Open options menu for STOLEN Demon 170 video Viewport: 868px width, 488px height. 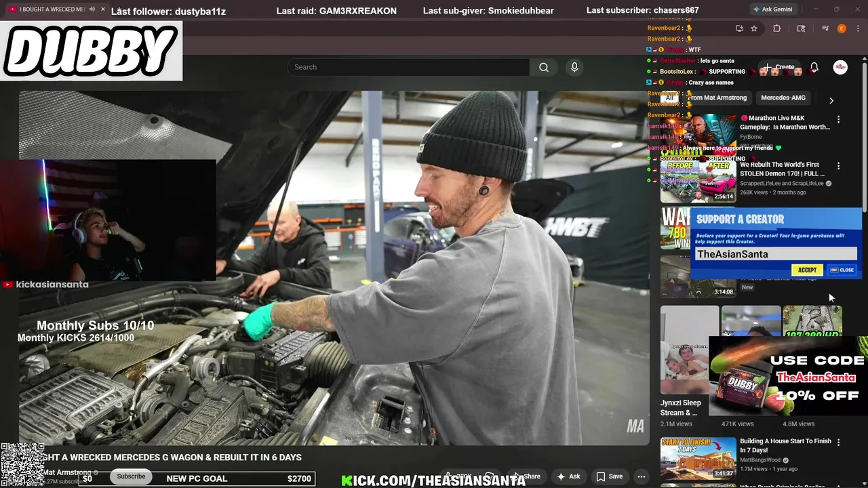click(838, 166)
